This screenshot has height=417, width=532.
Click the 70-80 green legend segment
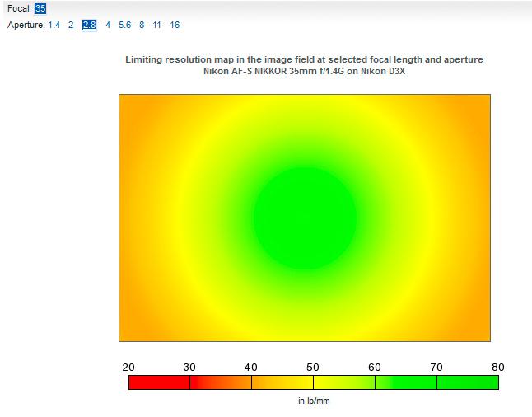(x=468, y=382)
